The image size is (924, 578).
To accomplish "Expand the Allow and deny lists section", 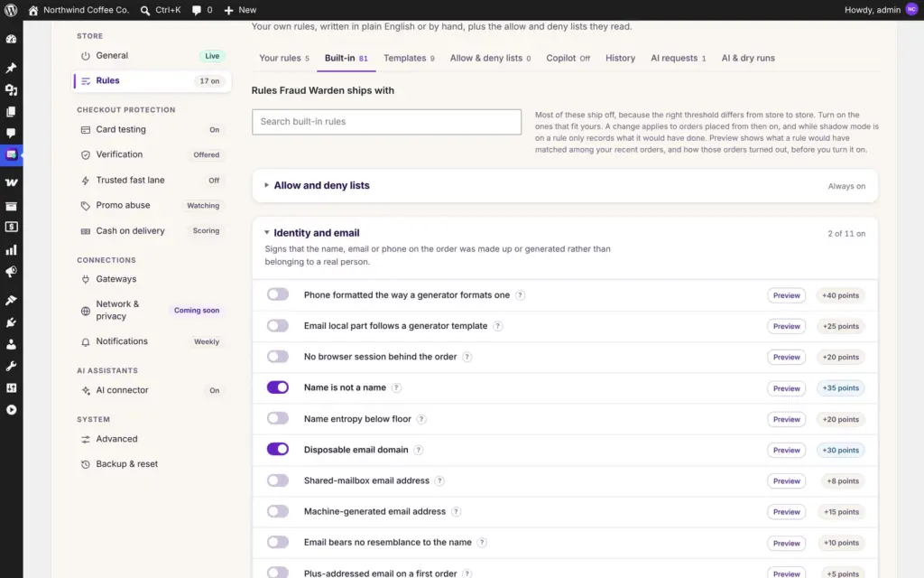I will (565, 186).
